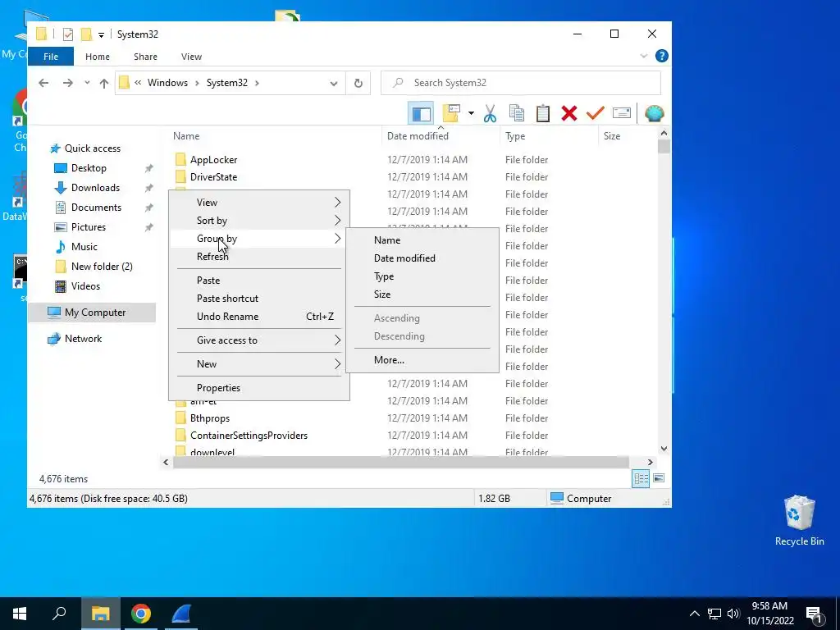
Task: Click the vertical scrollbar down arrow
Action: 664,449
